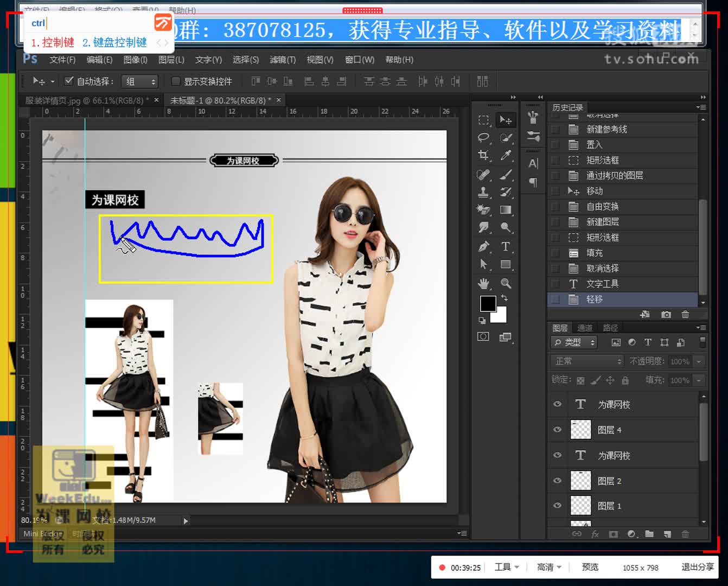Select the Clone Stamp tool
The width and height of the screenshot is (728, 586).
(483, 192)
